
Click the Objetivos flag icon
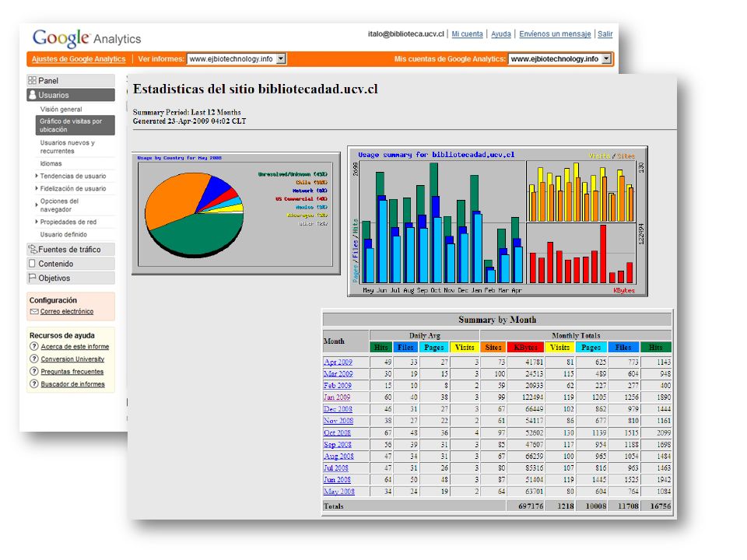32,278
